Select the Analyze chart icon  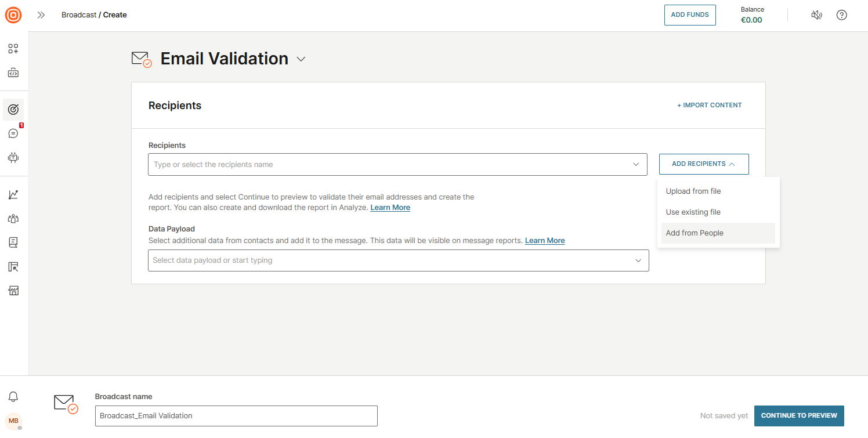click(13, 194)
